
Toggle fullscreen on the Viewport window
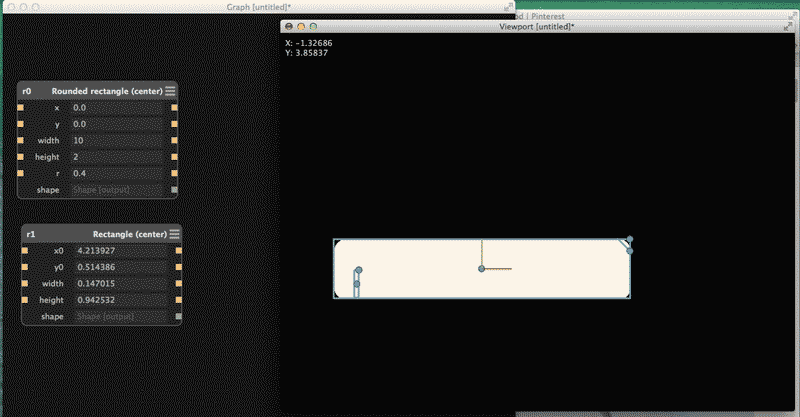coord(788,26)
